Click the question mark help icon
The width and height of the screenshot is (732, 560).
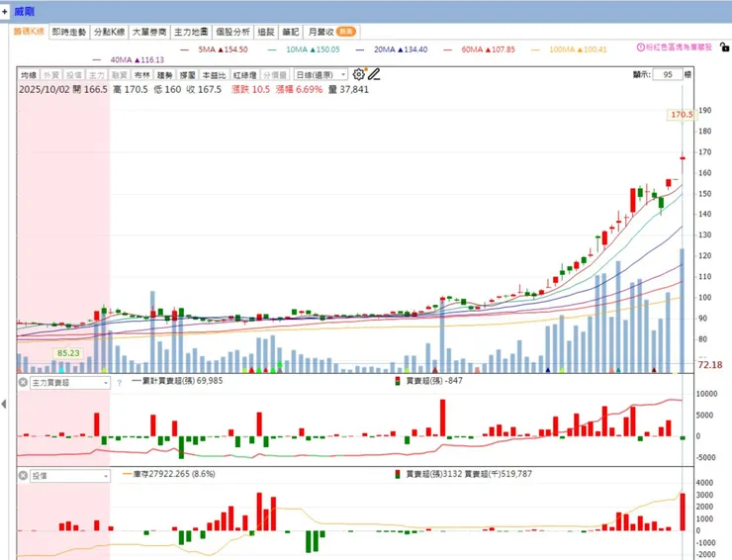[x=120, y=383]
